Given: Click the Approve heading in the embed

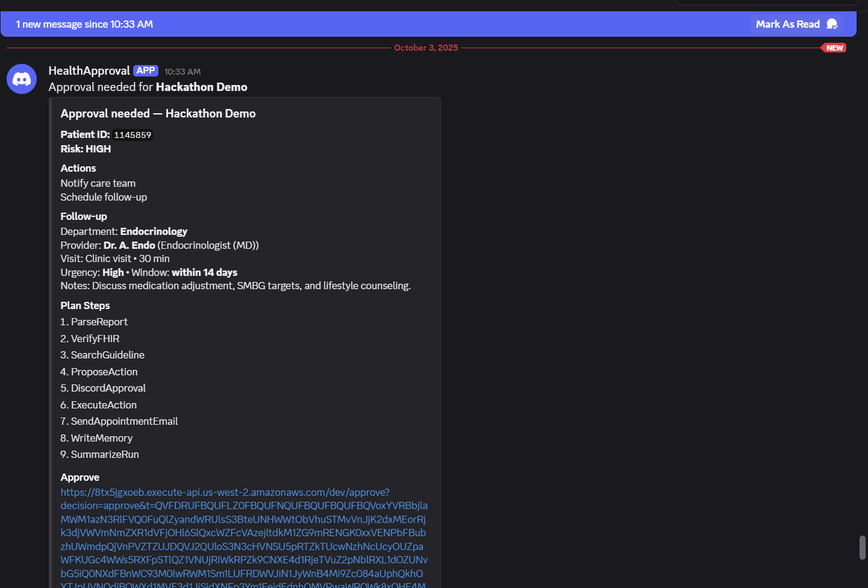Looking at the screenshot, I should (80, 477).
